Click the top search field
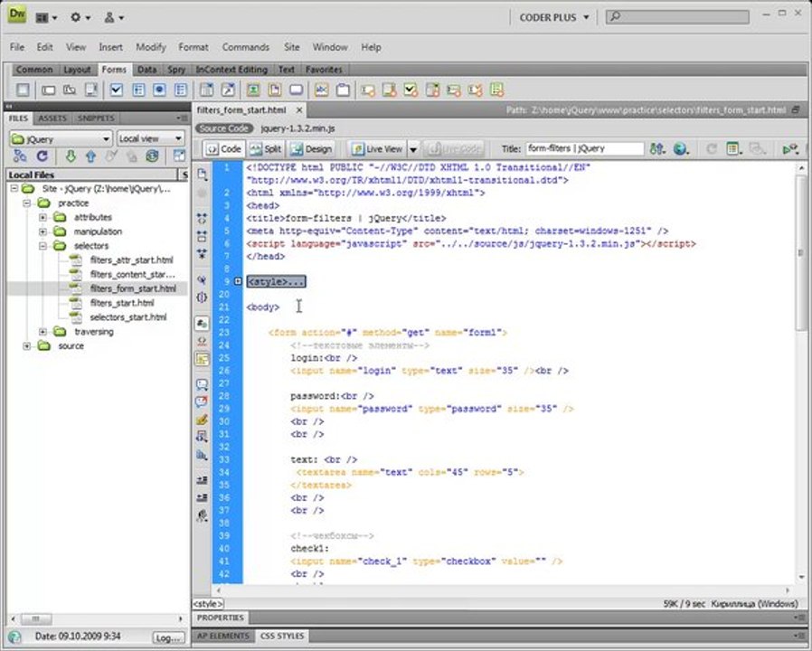The width and height of the screenshot is (812, 651). [677, 16]
